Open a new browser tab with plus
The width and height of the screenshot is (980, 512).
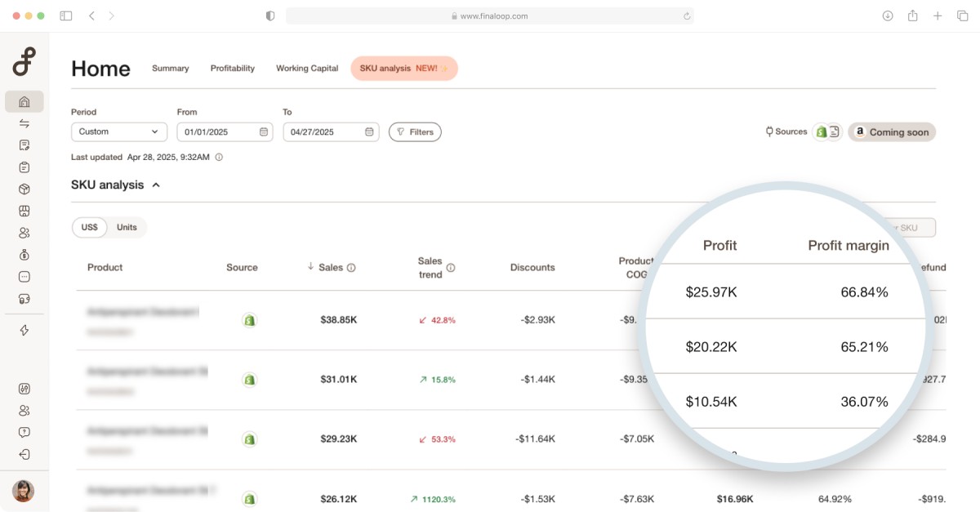(x=938, y=16)
